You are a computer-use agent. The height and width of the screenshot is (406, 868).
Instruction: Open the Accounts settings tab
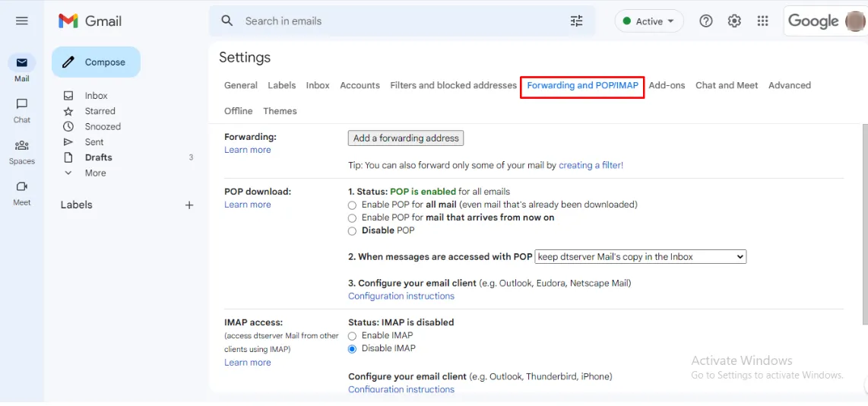click(x=360, y=86)
